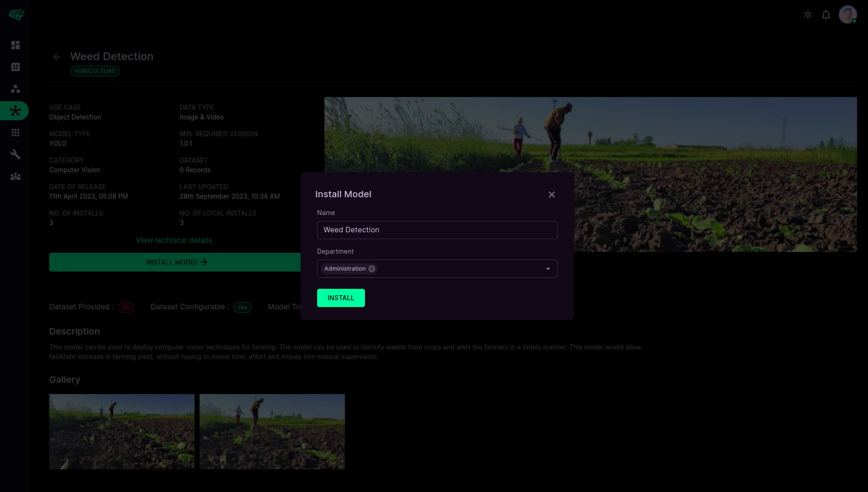Go back using the arrow beside Weed Detection
Viewport: 868px width, 492px height.
pyautogui.click(x=57, y=57)
